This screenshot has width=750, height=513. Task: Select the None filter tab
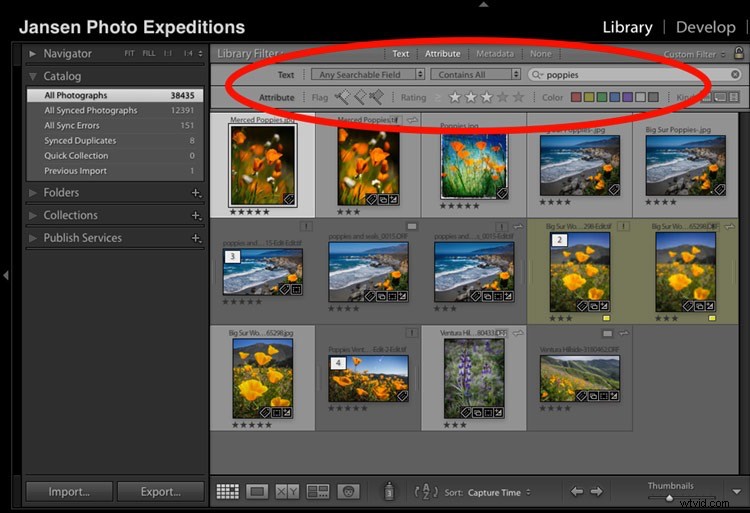click(540, 54)
